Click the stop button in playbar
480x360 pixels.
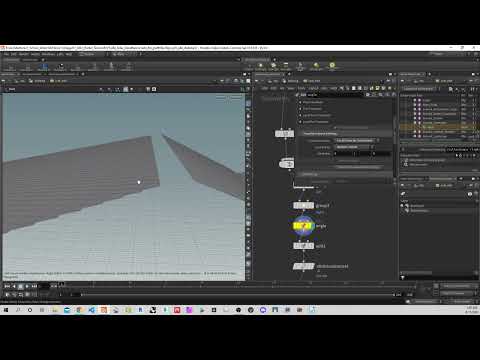pyautogui.click(x=21, y=286)
